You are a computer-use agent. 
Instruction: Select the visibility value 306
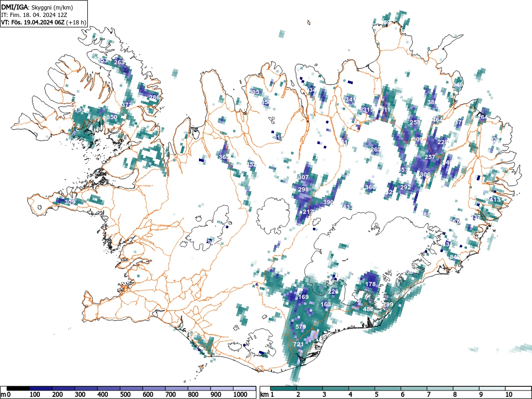[x=425, y=174]
